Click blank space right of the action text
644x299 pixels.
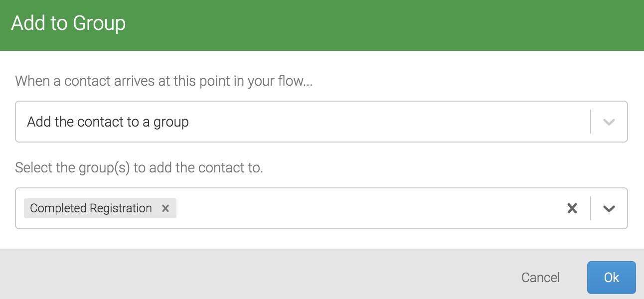coord(389,122)
